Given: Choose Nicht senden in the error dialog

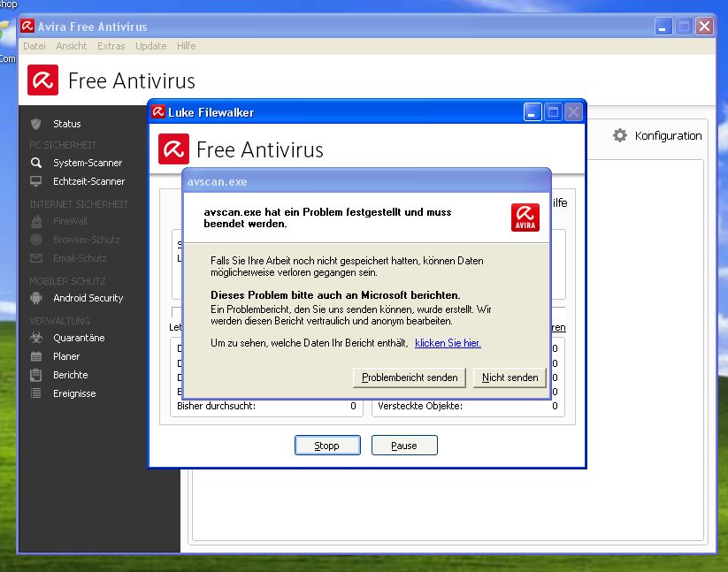Looking at the screenshot, I should point(510,378).
